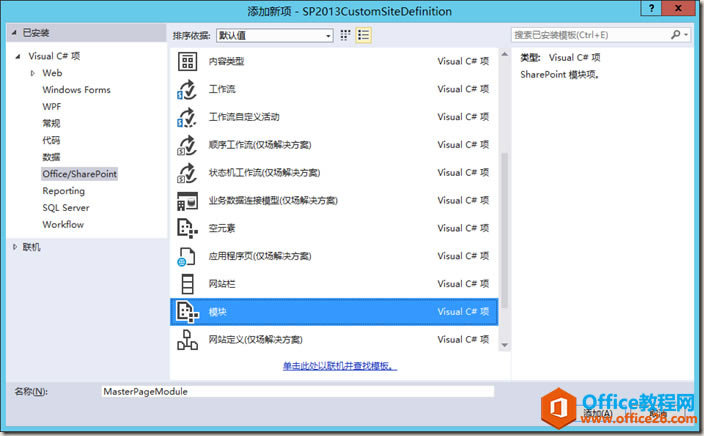Open the 排序依据 sort dropdown

[x=275, y=35]
